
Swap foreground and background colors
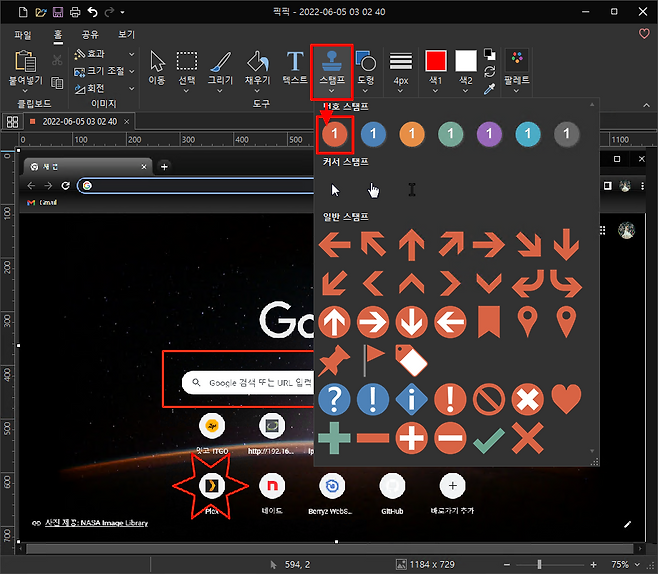coord(490,71)
